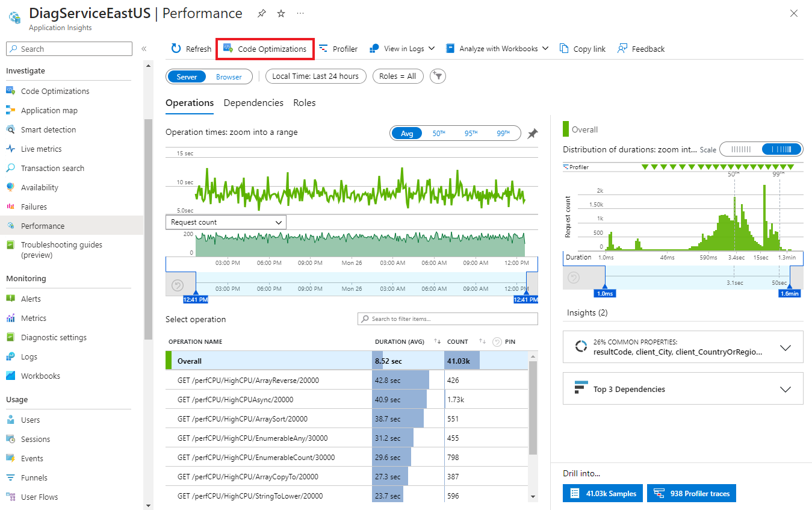Image resolution: width=812 pixels, height=510 pixels.
Task: Collapse the left sidebar menu
Action: click(144, 49)
